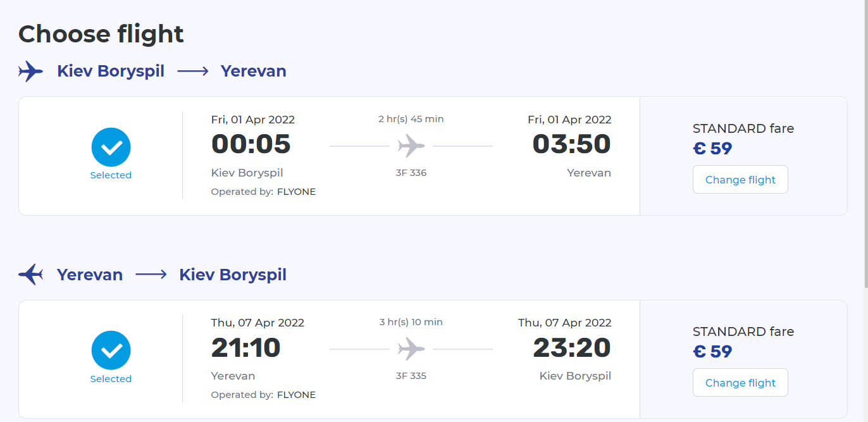This screenshot has width=868, height=422.
Task: Click the 03:50 arrival time
Action: tap(571, 144)
